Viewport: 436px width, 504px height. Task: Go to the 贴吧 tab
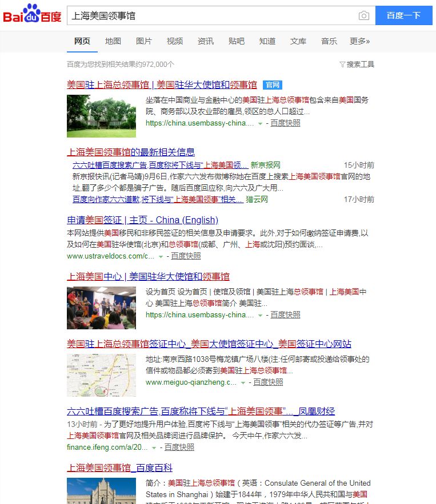click(237, 41)
